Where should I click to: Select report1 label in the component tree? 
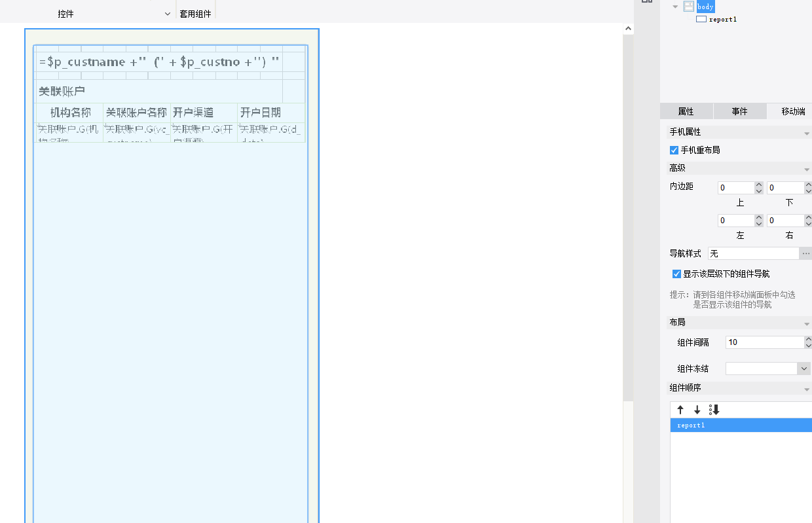(723, 20)
